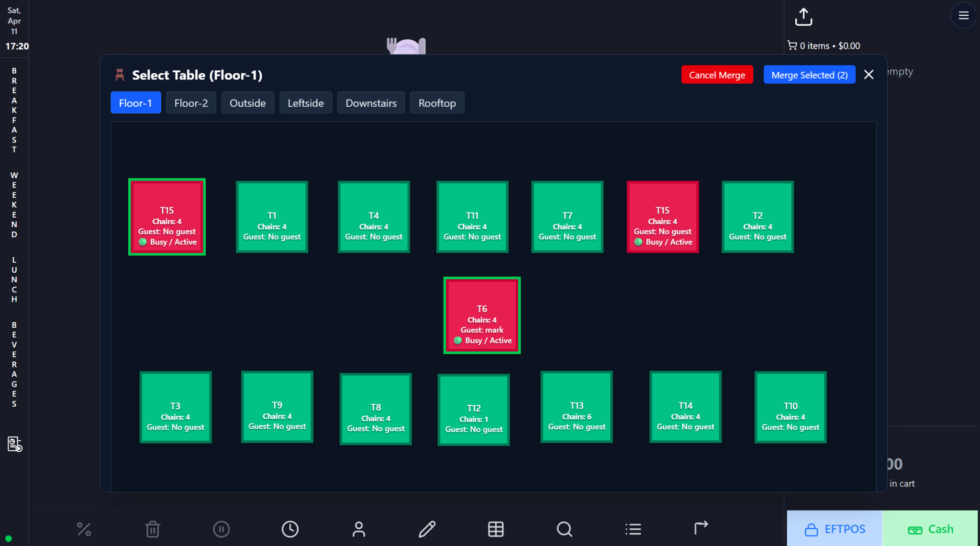The height and width of the screenshot is (546, 980).
Task: Click the upload share icon
Action: [x=803, y=17]
